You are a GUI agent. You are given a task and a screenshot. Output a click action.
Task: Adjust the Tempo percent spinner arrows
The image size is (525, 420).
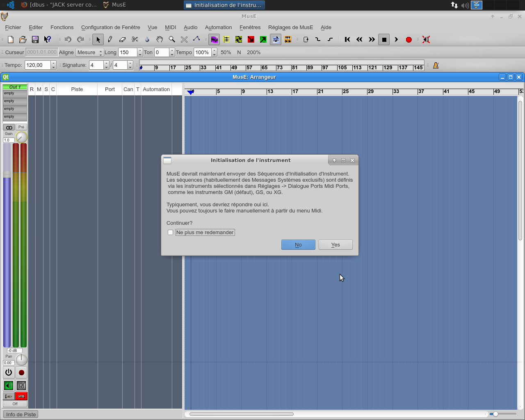[214, 52]
